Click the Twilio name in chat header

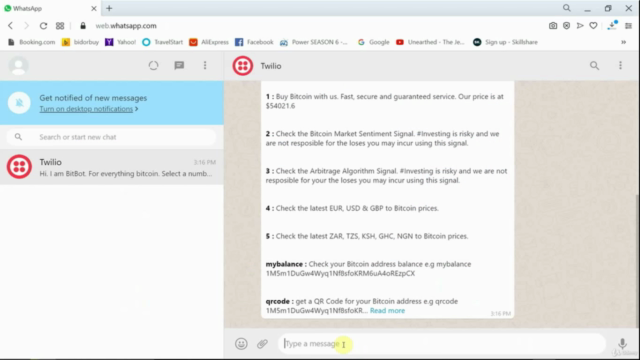(271, 66)
